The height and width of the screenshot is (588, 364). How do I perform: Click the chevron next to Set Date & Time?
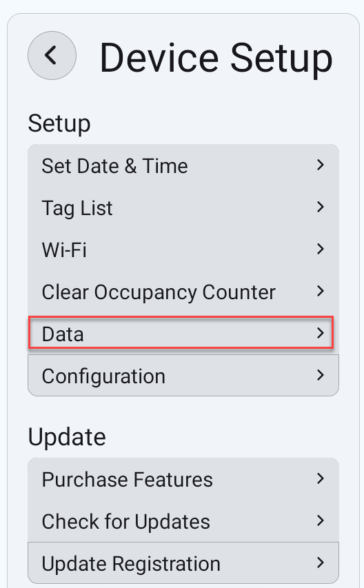pos(320,165)
